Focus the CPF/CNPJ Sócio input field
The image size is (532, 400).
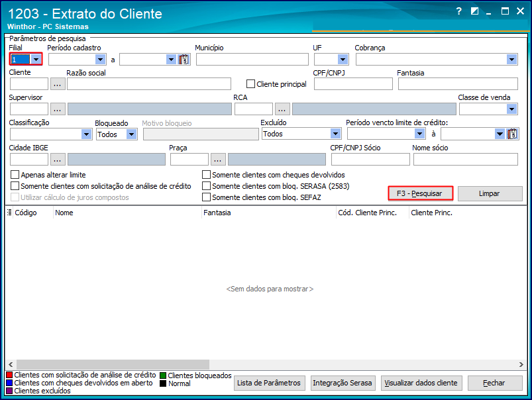tap(370, 160)
